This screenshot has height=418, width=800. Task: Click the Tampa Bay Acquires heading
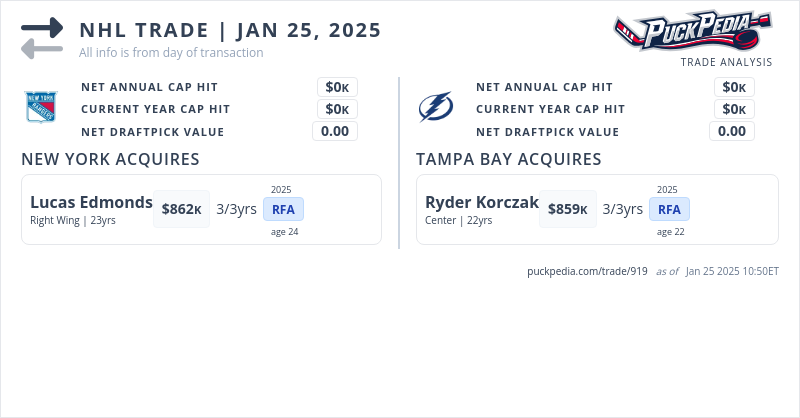tap(508, 159)
